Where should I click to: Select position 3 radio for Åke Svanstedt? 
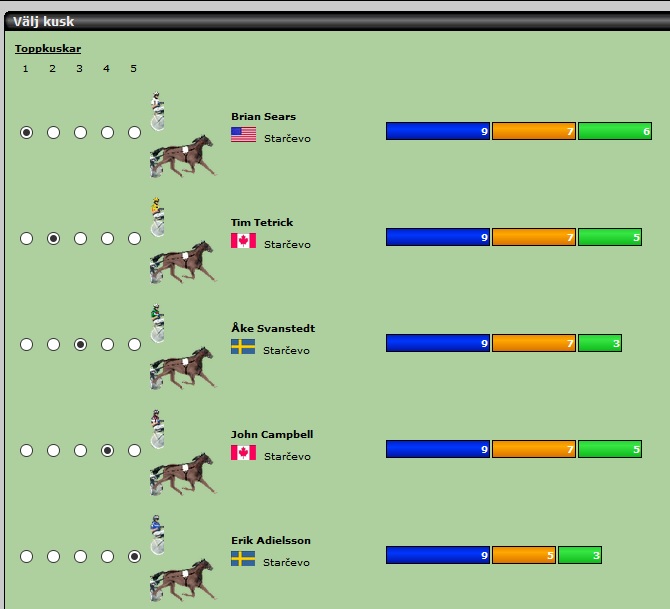(80, 344)
